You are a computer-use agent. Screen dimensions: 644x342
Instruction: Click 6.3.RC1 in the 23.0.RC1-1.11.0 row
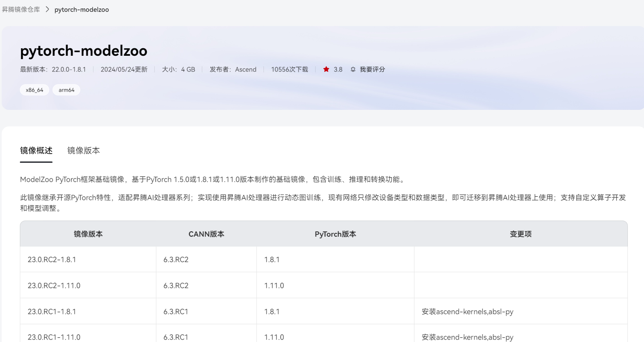point(176,337)
